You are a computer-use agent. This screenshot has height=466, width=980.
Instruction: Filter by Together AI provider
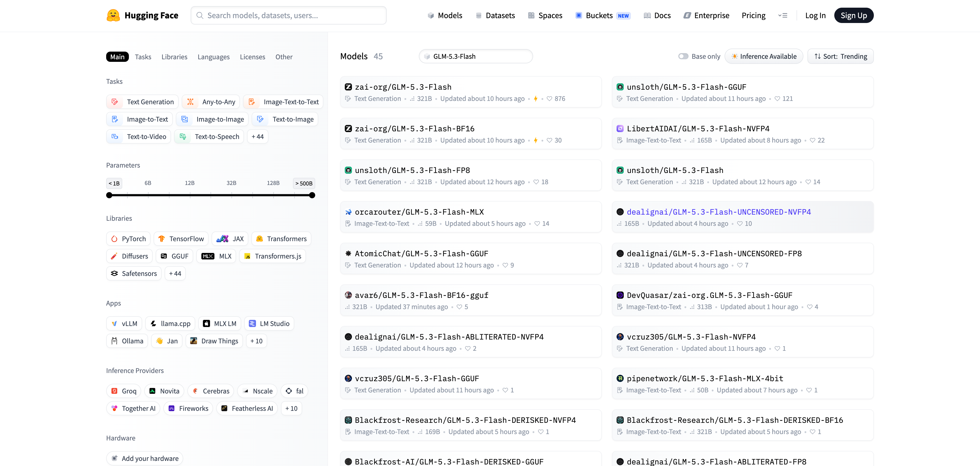point(133,408)
